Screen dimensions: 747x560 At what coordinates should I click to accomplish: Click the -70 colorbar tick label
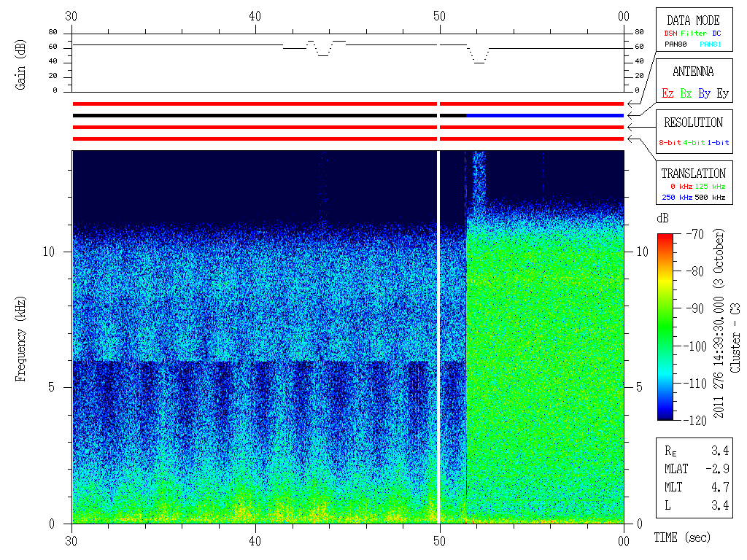695,234
